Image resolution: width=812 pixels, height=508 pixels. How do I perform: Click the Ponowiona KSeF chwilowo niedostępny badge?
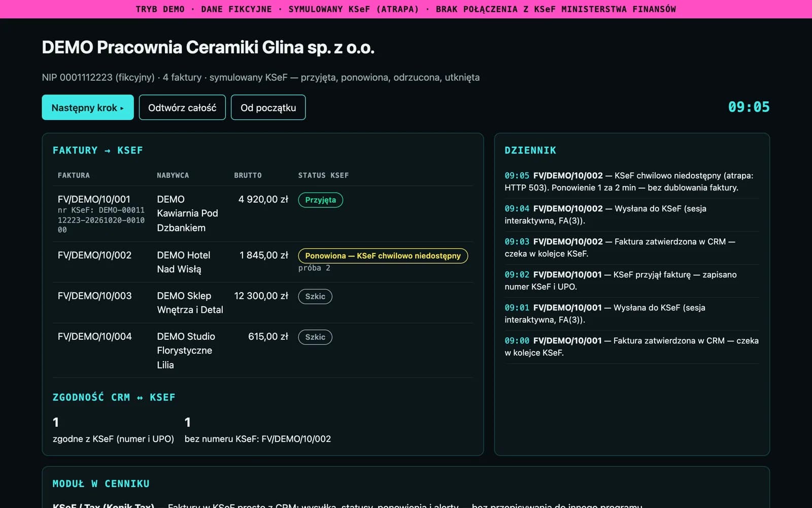pos(383,256)
